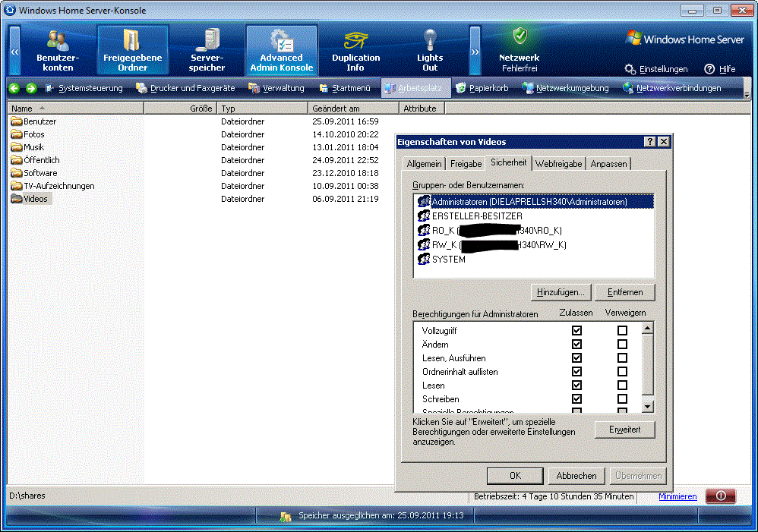Check Verweigern for Lesen, Ausführen

click(x=622, y=358)
